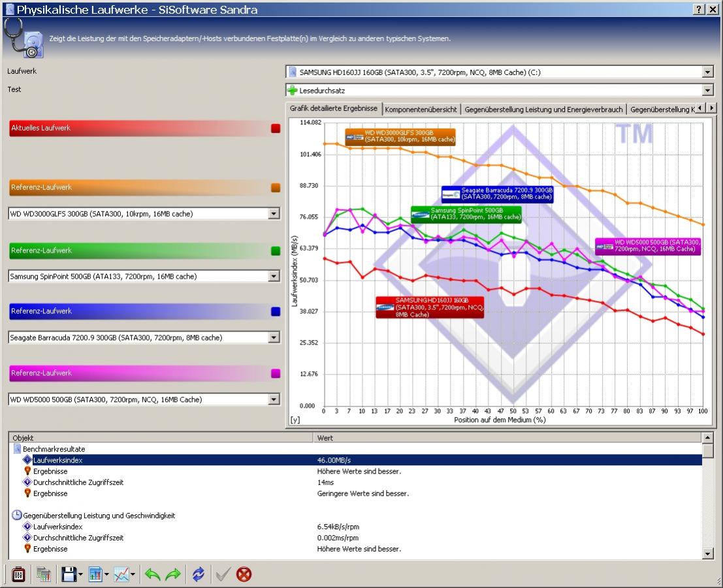Click the bar chart view icon
Image resolution: width=723 pixels, height=588 pixels.
(x=95, y=574)
